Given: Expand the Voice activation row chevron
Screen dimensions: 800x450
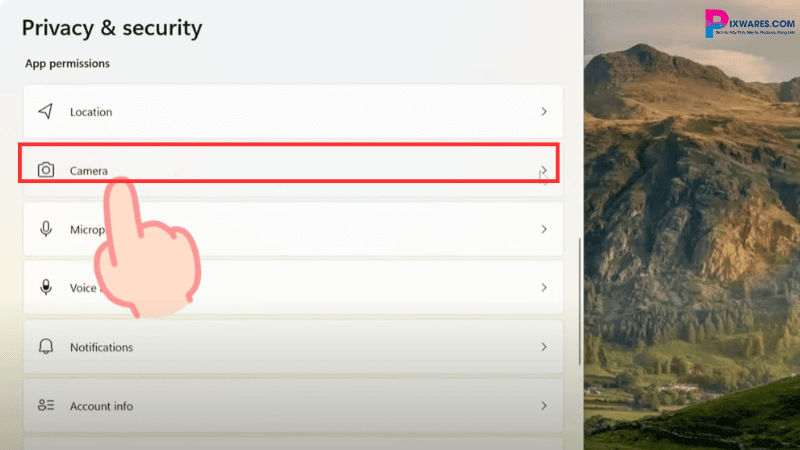Looking at the screenshot, I should click(544, 288).
